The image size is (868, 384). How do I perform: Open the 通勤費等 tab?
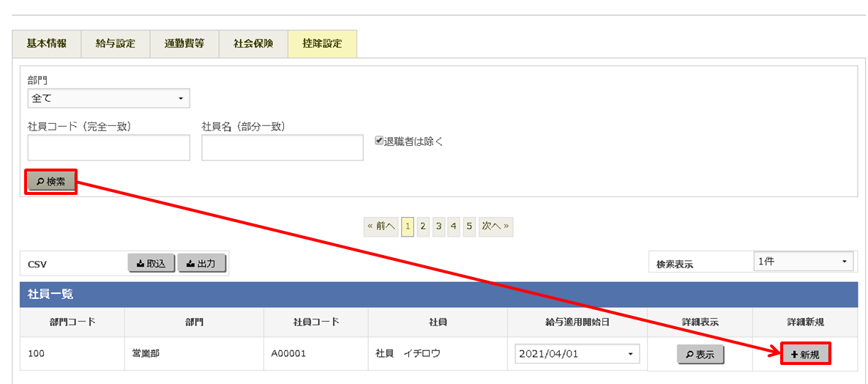(x=184, y=43)
